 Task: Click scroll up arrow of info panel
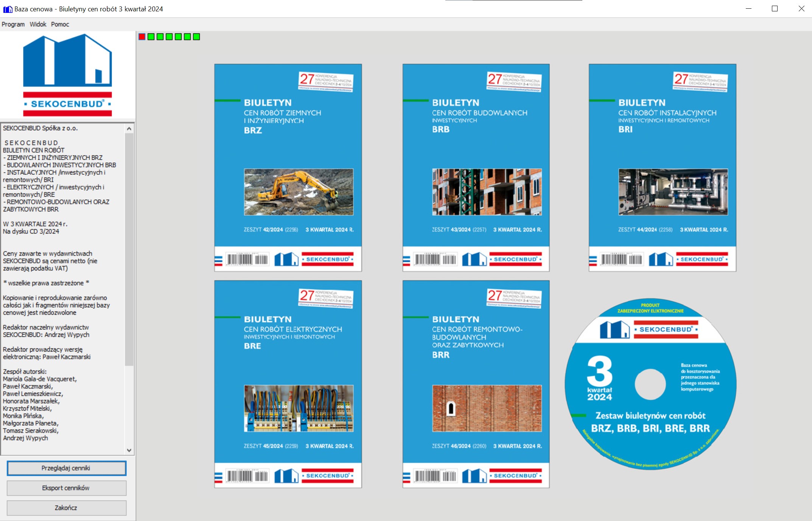129,129
